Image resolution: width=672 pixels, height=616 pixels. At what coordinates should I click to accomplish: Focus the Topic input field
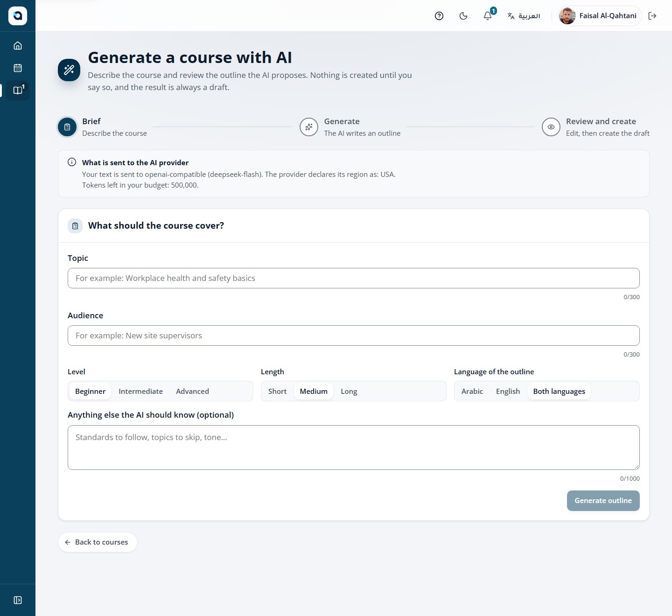354,278
